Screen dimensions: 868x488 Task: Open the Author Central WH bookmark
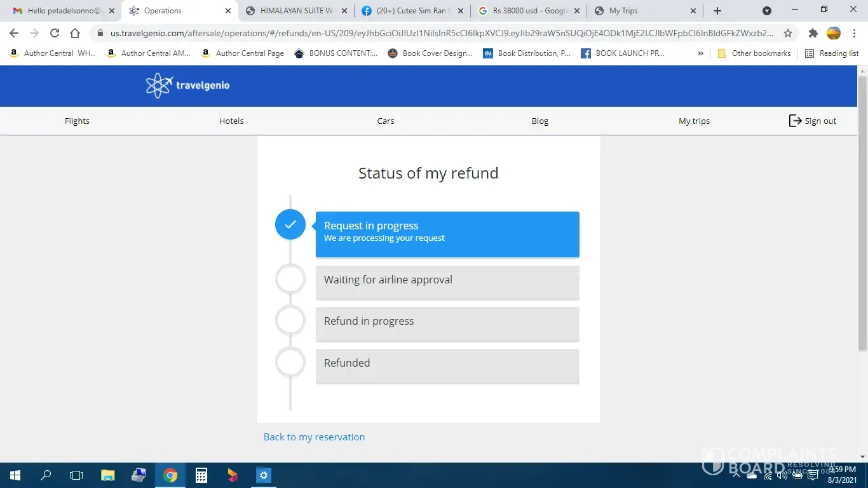pyautogui.click(x=53, y=53)
